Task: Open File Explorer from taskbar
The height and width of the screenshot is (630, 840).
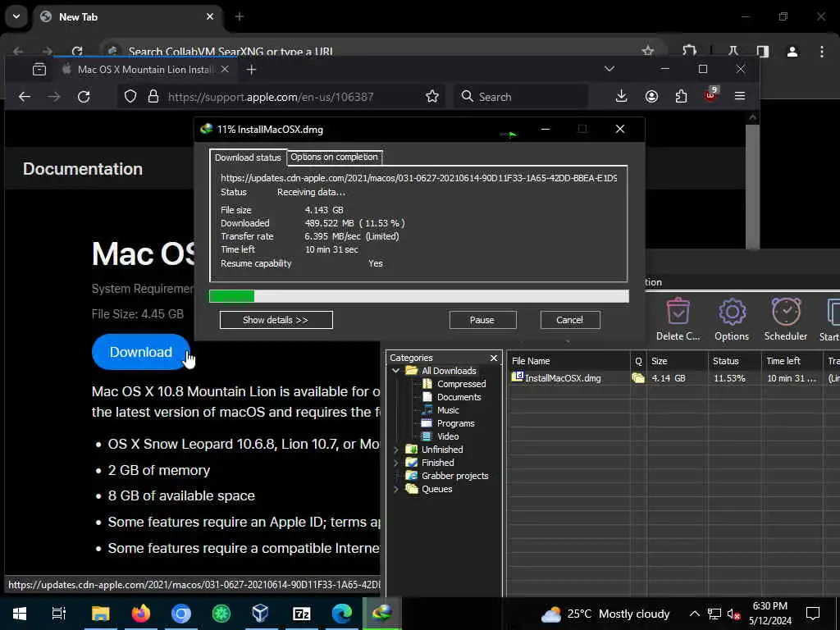Action: click(100, 614)
